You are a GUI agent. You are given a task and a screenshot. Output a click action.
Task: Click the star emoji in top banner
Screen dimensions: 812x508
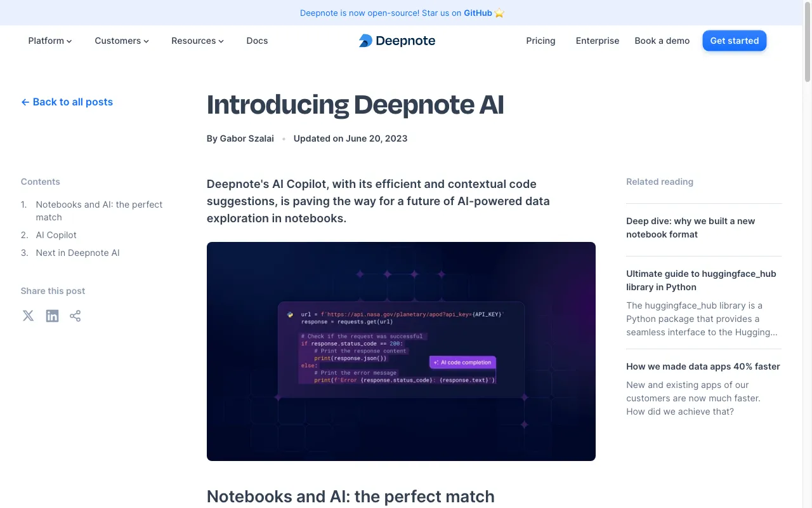pyautogui.click(x=499, y=13)
